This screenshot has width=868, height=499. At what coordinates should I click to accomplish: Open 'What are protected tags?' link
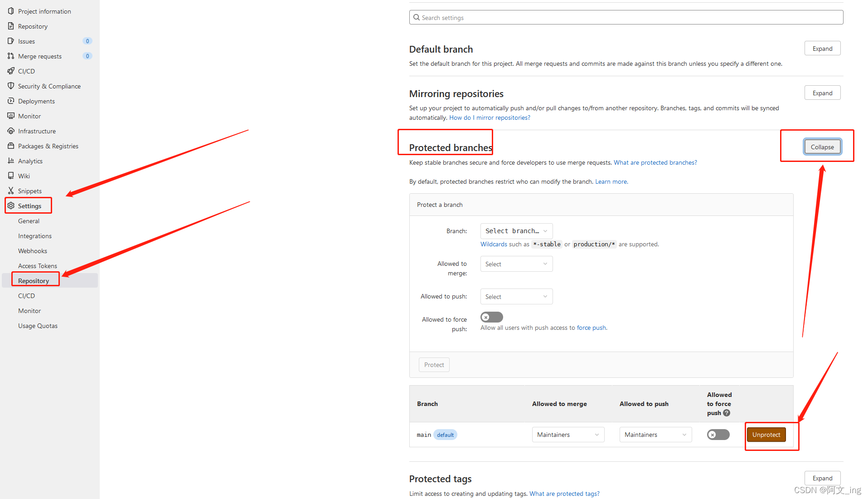pos(564,494)
